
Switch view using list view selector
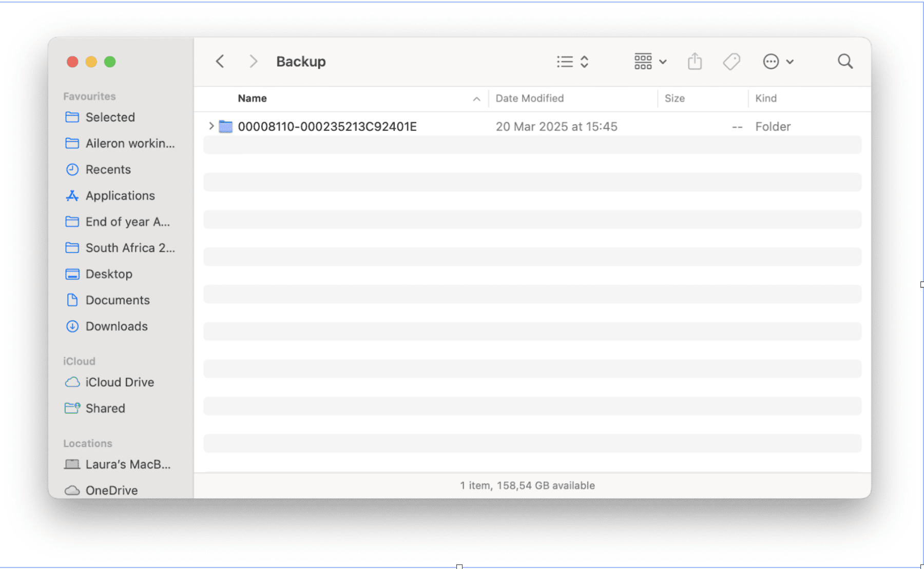[x=572, y=62]
